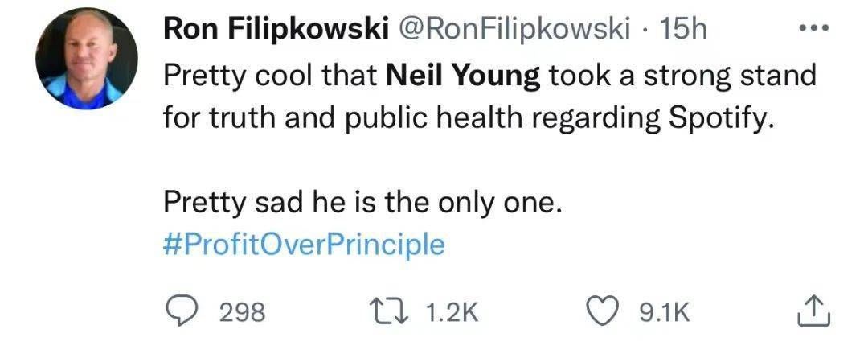868x354 pixels.
Task: Click the "Pretty sad he is the only one" line
Action: (359, 202)
